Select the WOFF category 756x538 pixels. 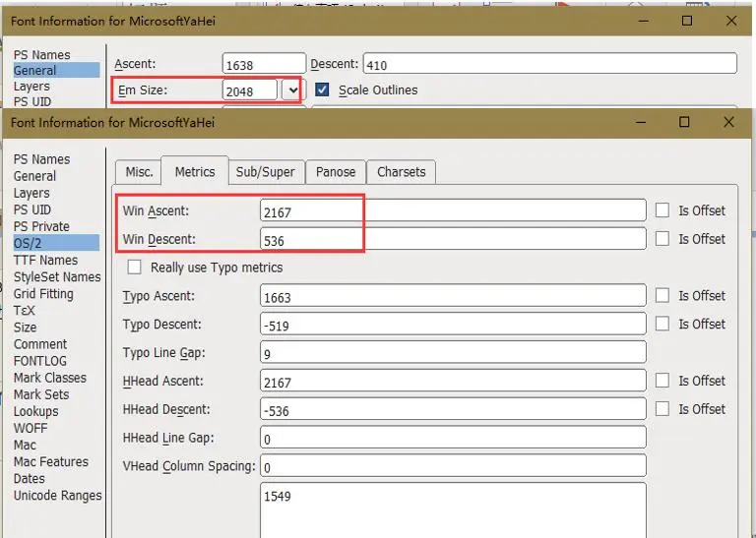[x=31, y=428]
